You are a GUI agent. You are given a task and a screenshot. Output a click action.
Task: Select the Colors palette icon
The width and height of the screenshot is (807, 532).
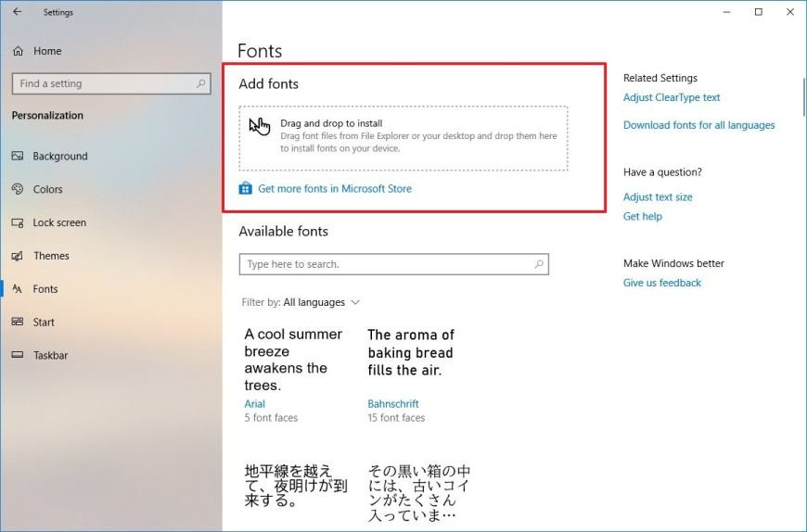click(x=18, y=189)
